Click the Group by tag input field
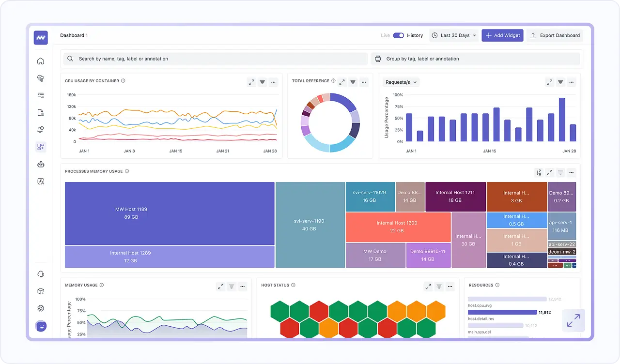Image resolution: width=620 pixels, height=364 pixels. coord(475,59)
